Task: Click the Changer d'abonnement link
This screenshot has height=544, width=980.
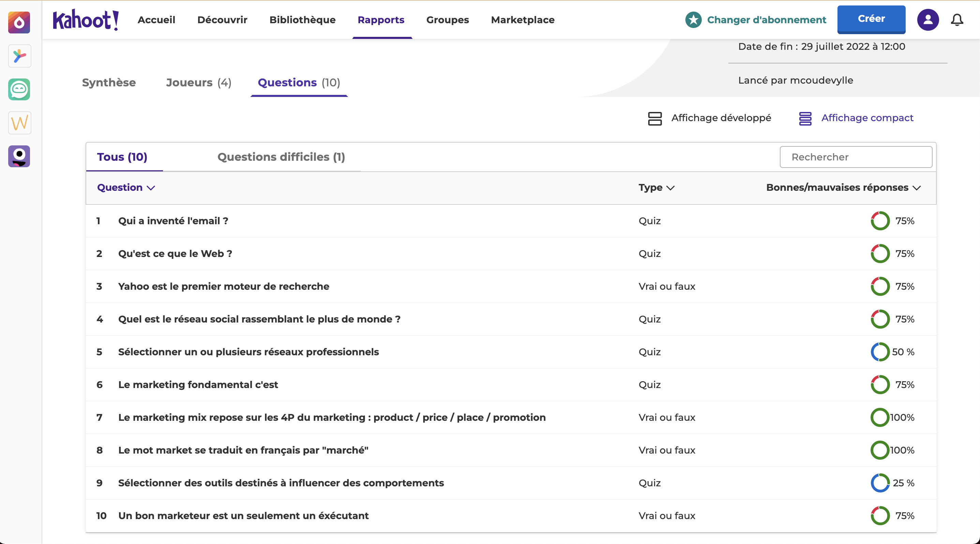Action: (x=766, y=20)
